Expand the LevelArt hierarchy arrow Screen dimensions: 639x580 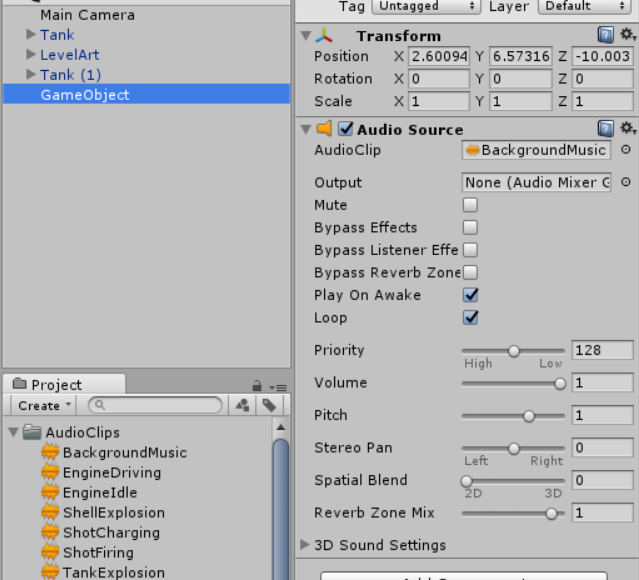click(31, 54)
